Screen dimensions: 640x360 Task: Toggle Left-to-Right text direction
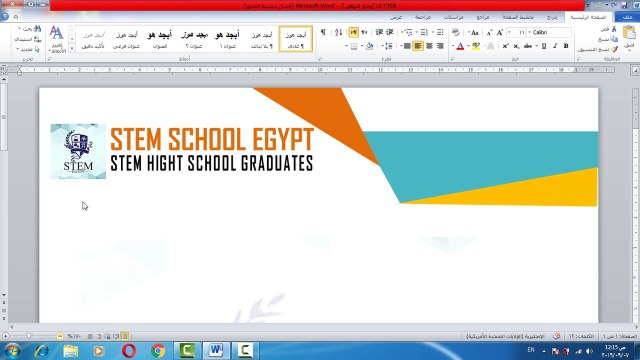353,32
